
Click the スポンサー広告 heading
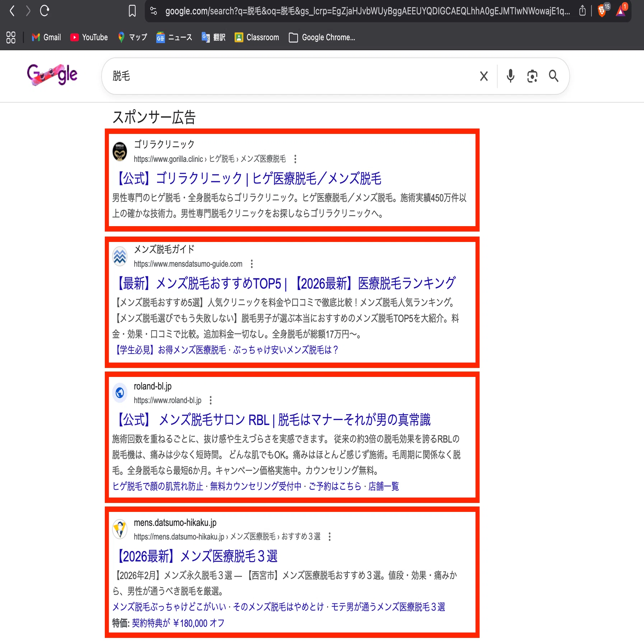(154, 117)
